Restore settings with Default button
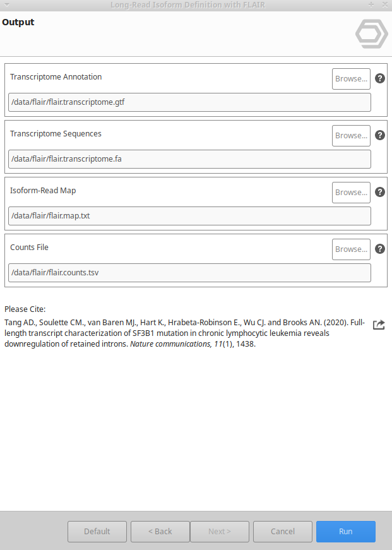The height and width of the screenshot is (550, 392). (97, 532)
